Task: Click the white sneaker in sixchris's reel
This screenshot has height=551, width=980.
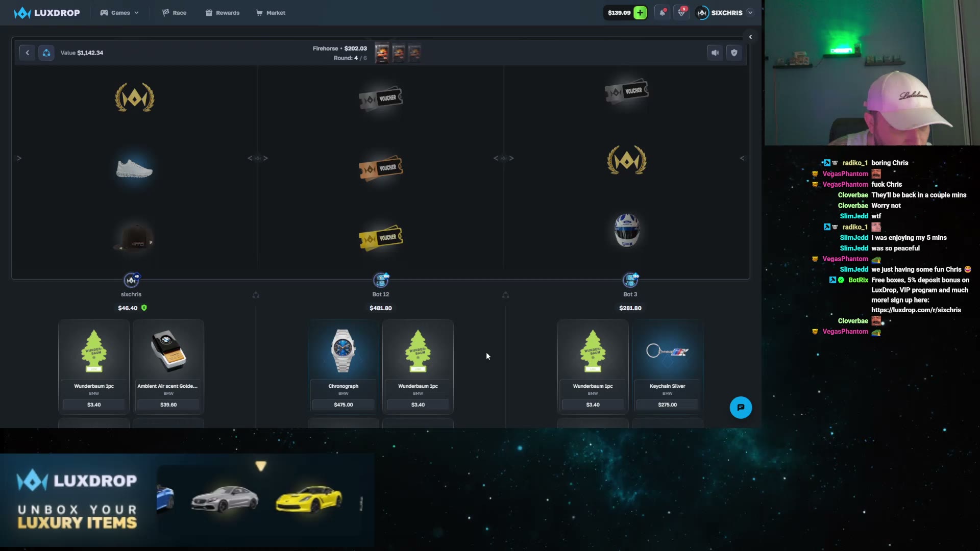Action: tap(135, 168)
